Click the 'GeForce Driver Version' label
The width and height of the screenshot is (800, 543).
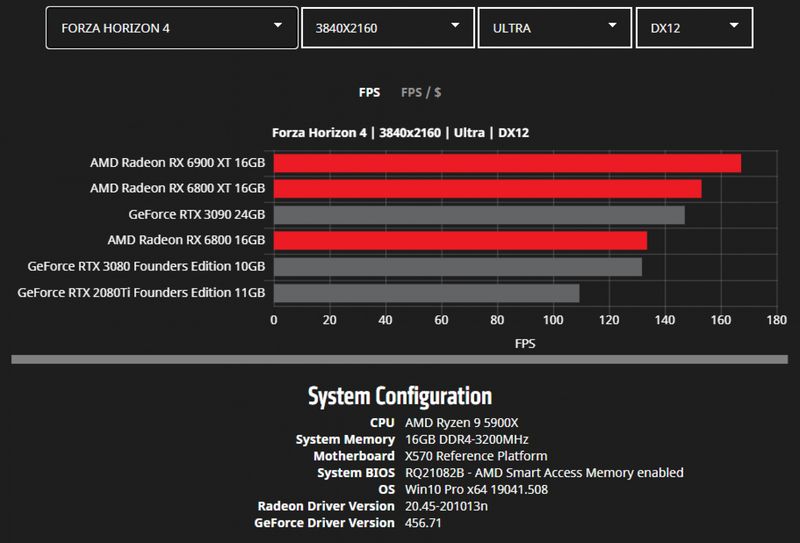pyautogui.click(x=324, y=523)
